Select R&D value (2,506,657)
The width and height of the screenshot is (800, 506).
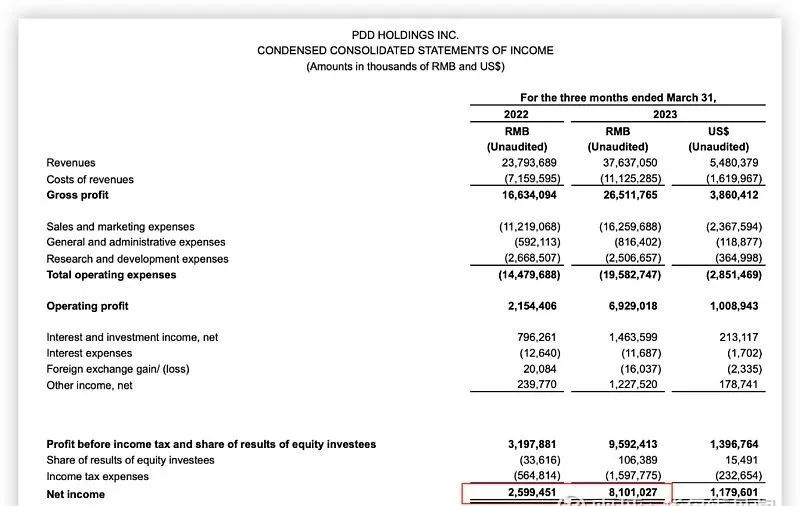pyautogui.click(x=633, y=258)
